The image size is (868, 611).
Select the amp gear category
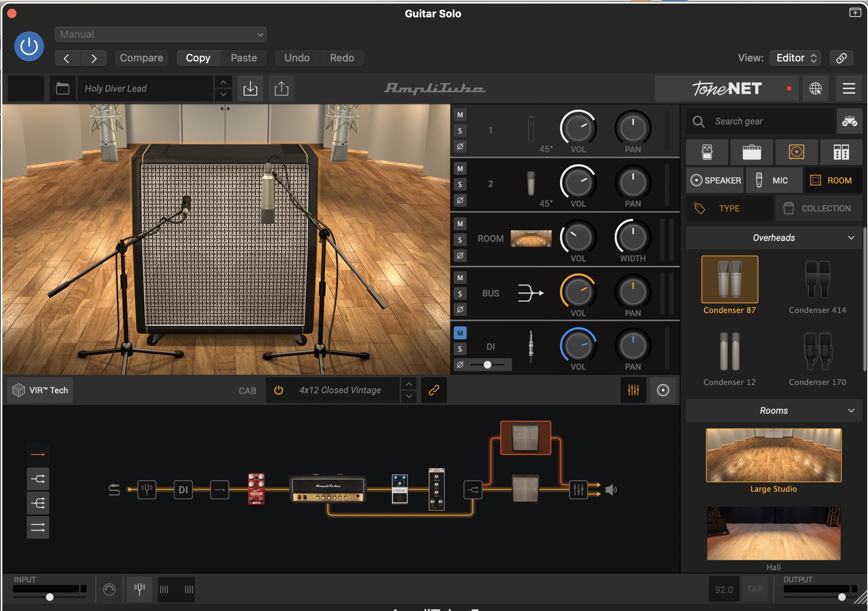[x=751, y=152]
